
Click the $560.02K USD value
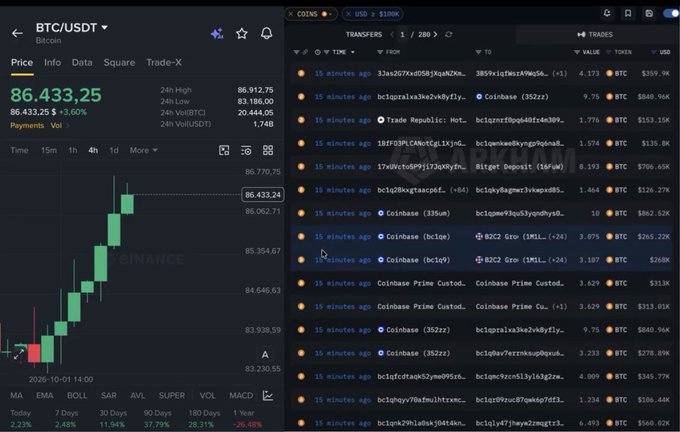(x=653, y=423)
